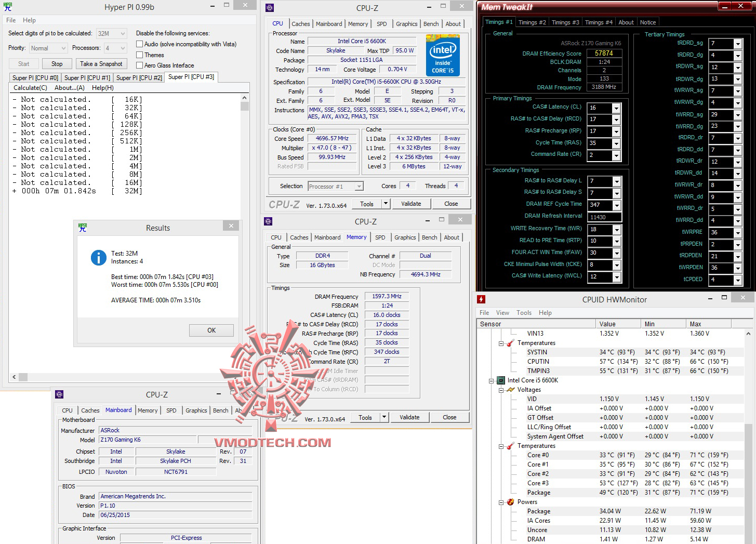This screenshot has height=544, width=756.
Task: Click the thermometer icon of Temperatures above SYSTIN
Action: click(511, 343)
